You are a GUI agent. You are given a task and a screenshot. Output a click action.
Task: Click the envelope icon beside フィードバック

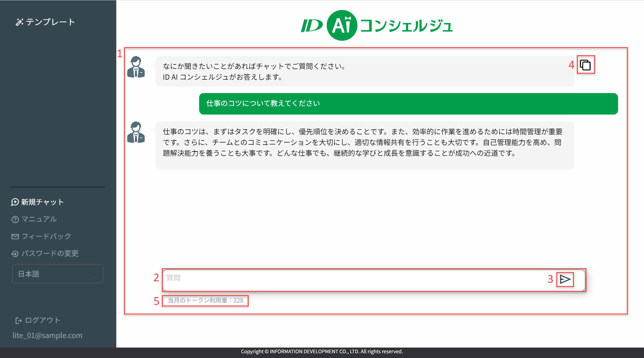coord(15,237)
